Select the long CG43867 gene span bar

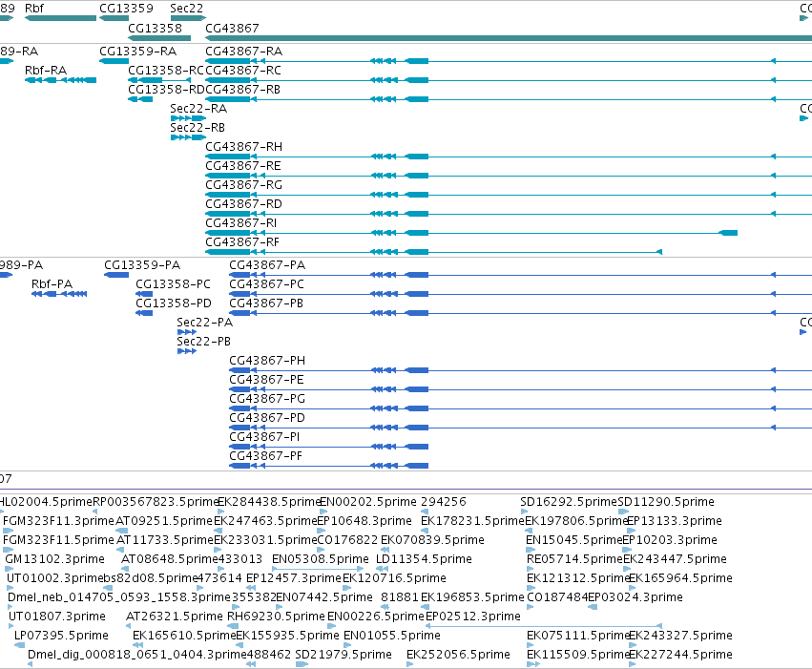pyautogui.click(x=509, y=38)
